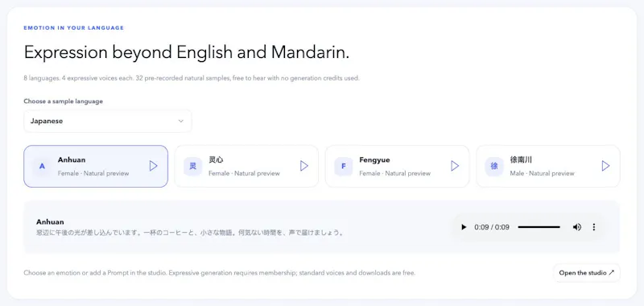Click the 'Choose an emotion or add a Prompt' note
Screen dimensions: 644x306
(219, 273)
